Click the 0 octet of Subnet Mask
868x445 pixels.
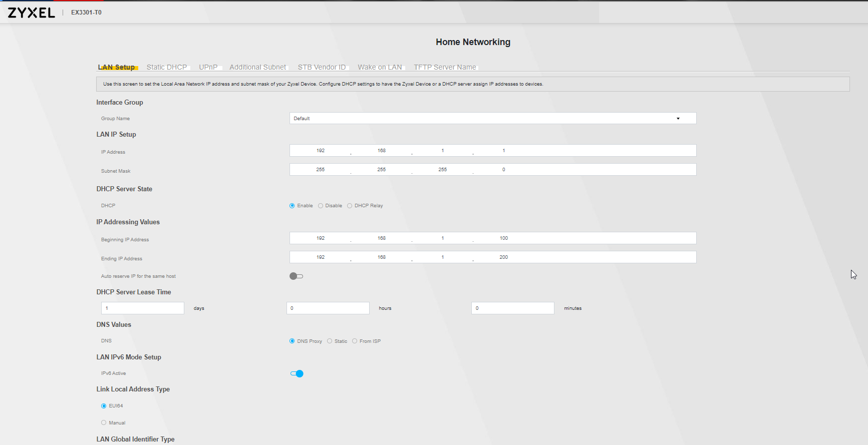click(x=504, y=170)
